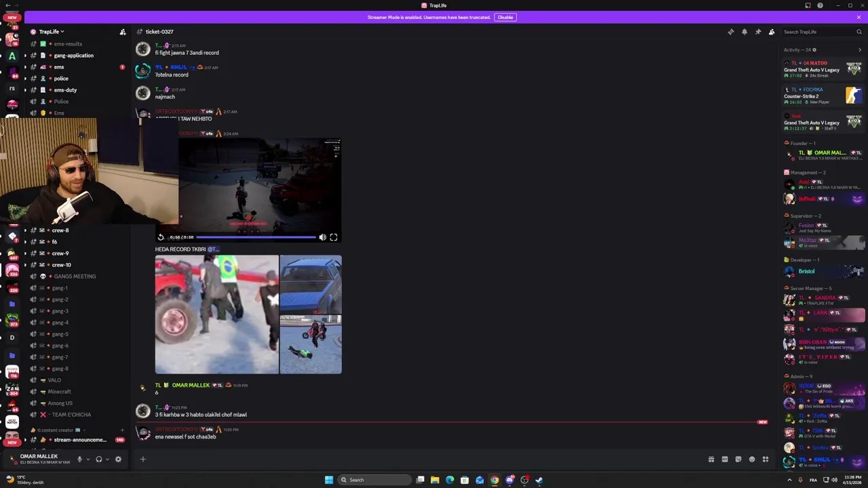The image size is (868, 488).
Task: Expand the Activity section arrow
Action: click(860, 49)
